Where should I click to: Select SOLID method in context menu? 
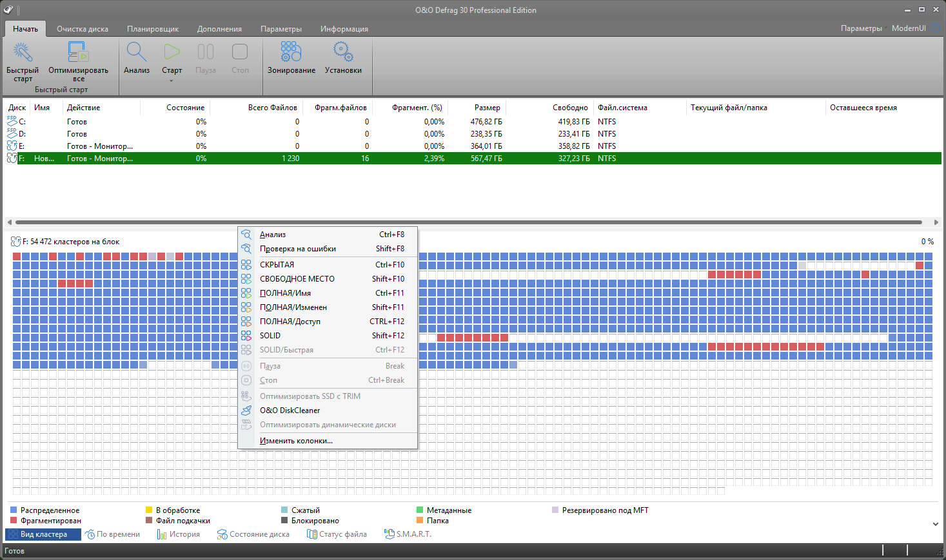pyautogui.click(x=270, y=336)
